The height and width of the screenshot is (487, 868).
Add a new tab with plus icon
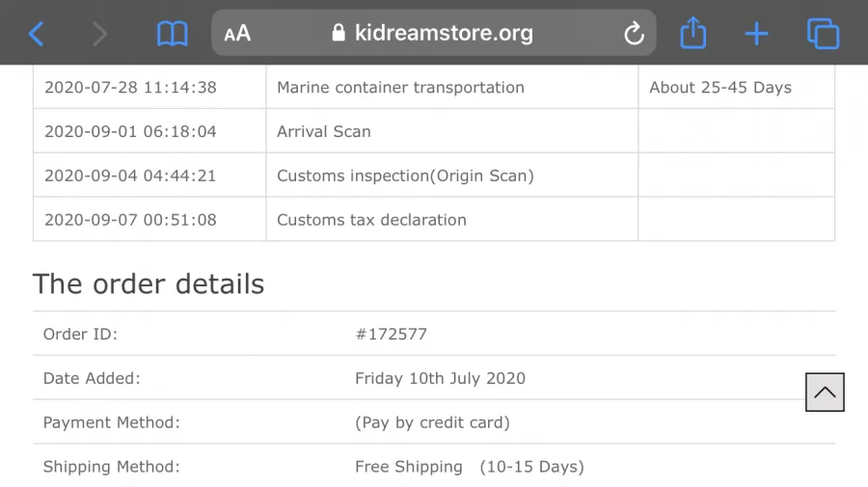756,35
